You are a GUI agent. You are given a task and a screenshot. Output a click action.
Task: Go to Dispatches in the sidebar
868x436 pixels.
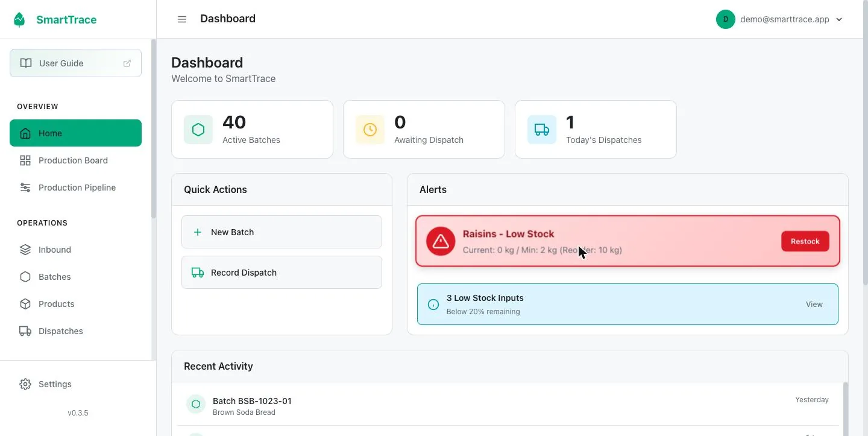pyautogui.click(x=75, y=331)
